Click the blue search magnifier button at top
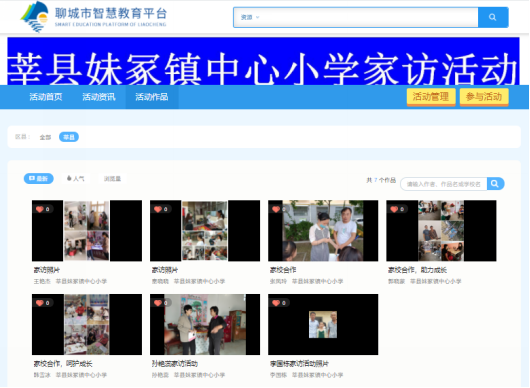530x388 pixels. tap(493, 17)
